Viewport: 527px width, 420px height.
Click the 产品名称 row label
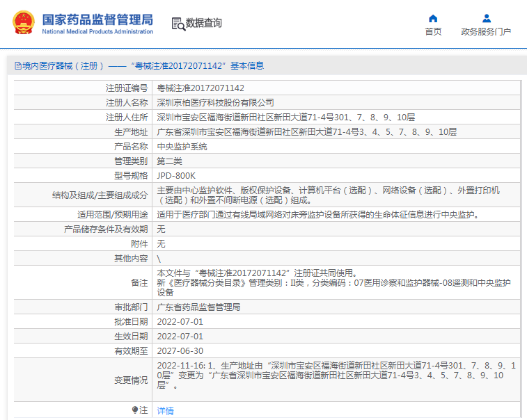[x=131, y=147]
